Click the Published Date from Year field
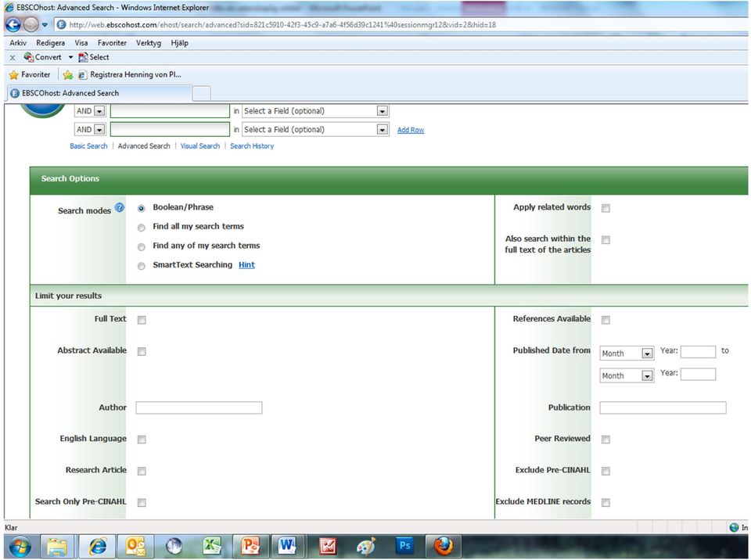This screenshot has height=560, width=751. coord(698,352)
